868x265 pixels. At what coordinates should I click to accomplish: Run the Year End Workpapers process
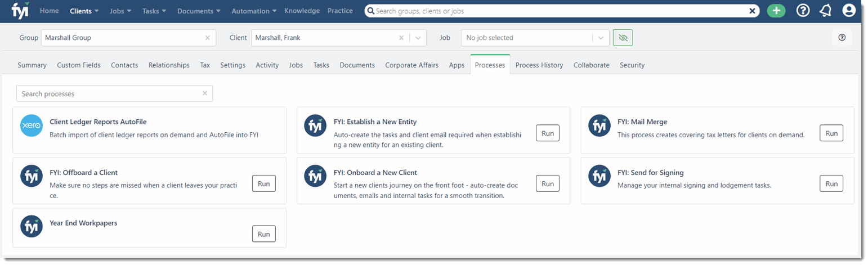pyautogui.click(x=264, y=234)
